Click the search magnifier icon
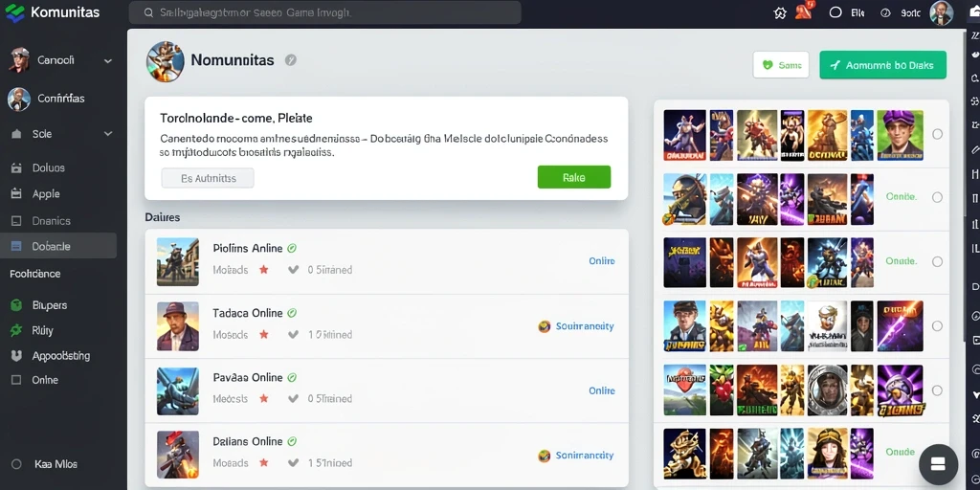The height and width of the screenshot is (490, 980). (x=148, y=12)
